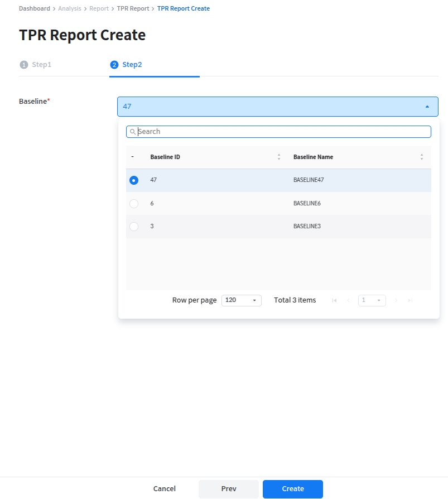
Task: Go to previous page arrow
Action: coord(349,300)
